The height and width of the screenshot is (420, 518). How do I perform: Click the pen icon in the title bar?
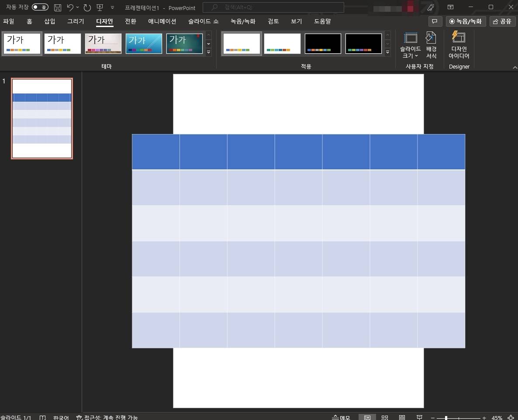coord(431,7)
